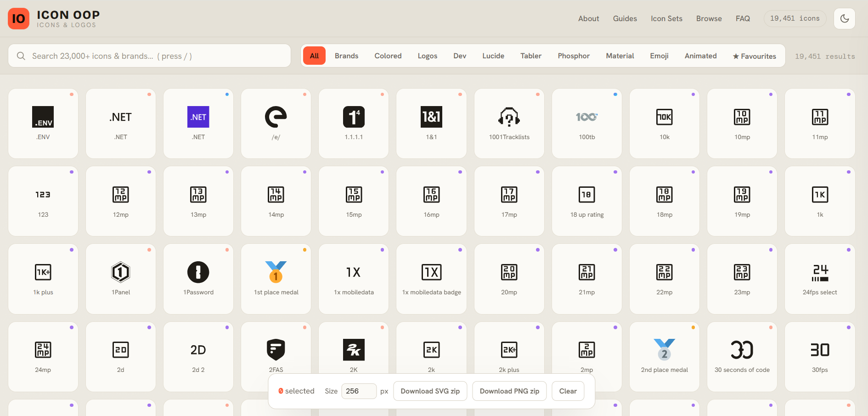Pick the 18 up rating icon
868x416 pixels.
coord(587,201)
